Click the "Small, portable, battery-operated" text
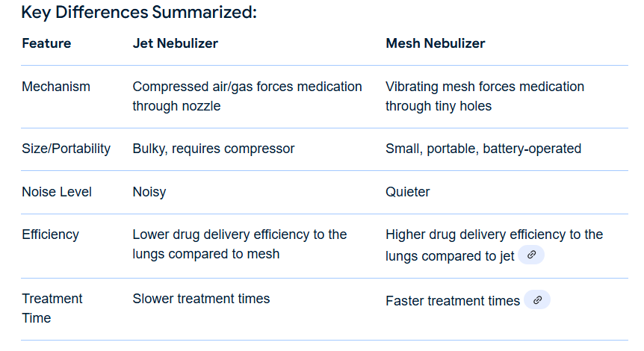Screen dimensions: 644x351 (483, 149)
